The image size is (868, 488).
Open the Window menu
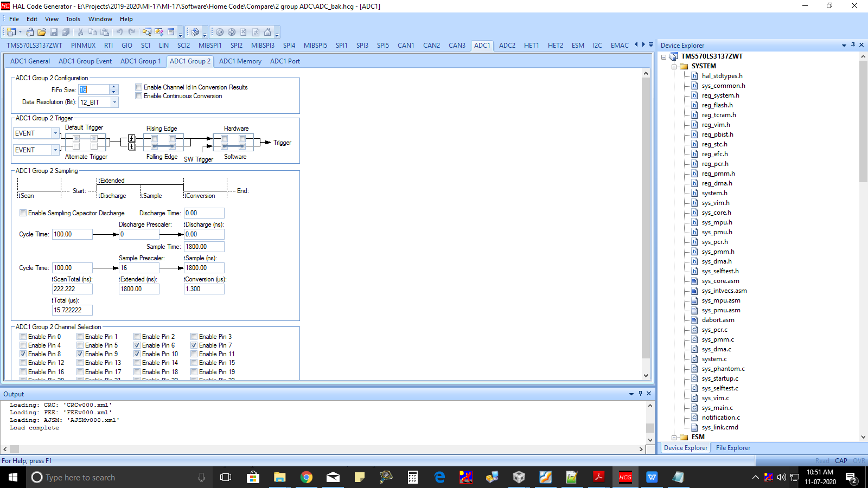click(100, 19)
